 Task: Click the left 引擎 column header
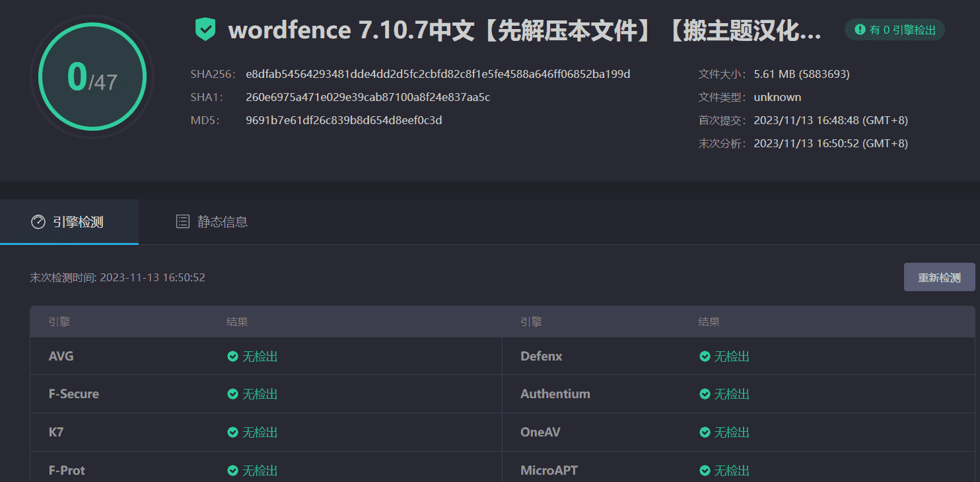click(x=59, y=322)
